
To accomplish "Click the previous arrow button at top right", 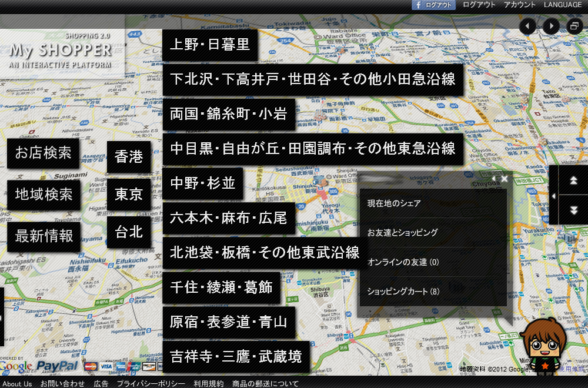I will click(528, 26).
